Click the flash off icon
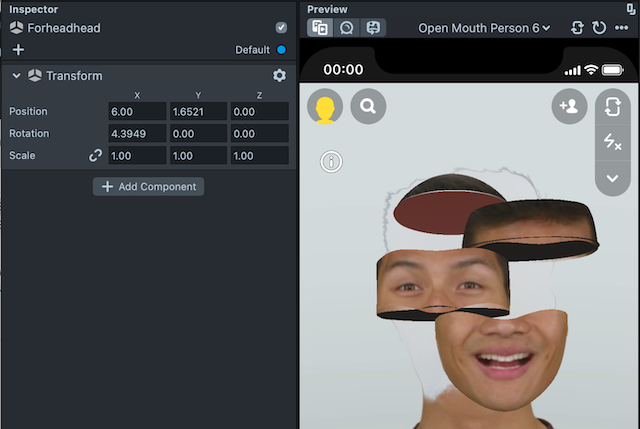Viewport: 640px width, 429px height. click(x=612, y=143)
